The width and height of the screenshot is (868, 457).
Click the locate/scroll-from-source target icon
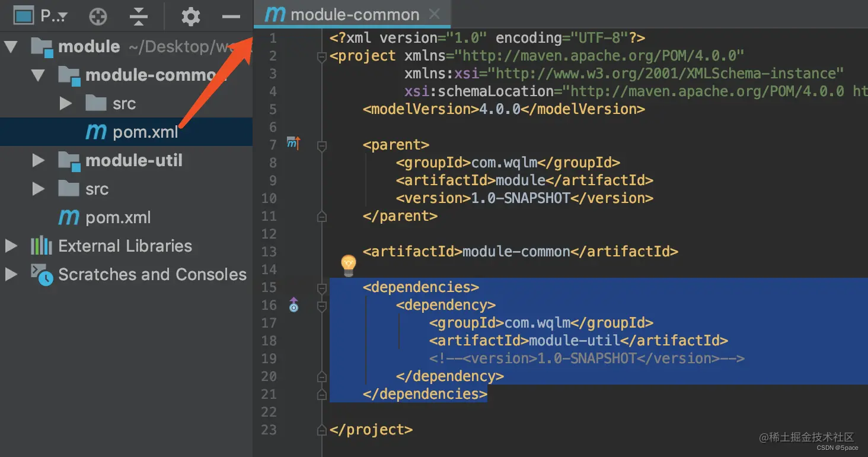[x=98, y=17]
